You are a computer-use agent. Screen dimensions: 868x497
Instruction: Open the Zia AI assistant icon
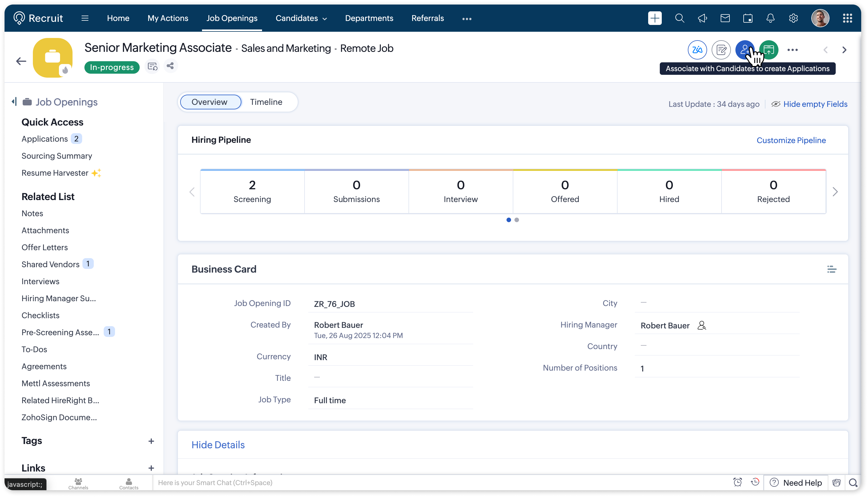click(x=697, y=50)
